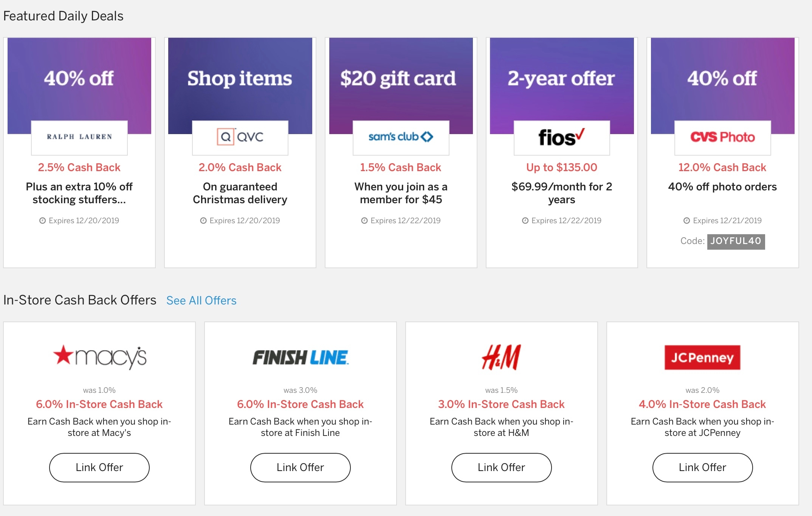
Task: Select the Macy's star logo
Action: coord(99,358)
